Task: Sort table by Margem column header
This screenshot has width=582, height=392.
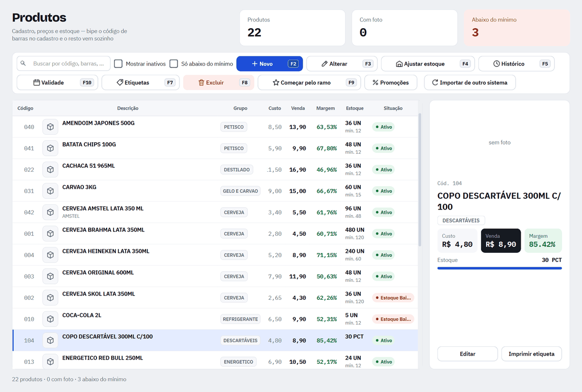Action: click(325, 108)
